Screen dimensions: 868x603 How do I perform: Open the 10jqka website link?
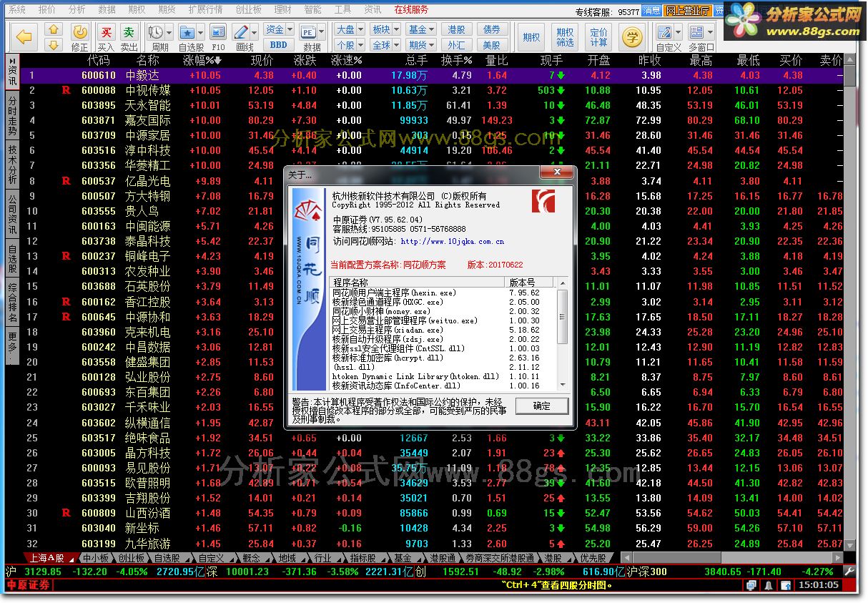[x=453, y=242]
